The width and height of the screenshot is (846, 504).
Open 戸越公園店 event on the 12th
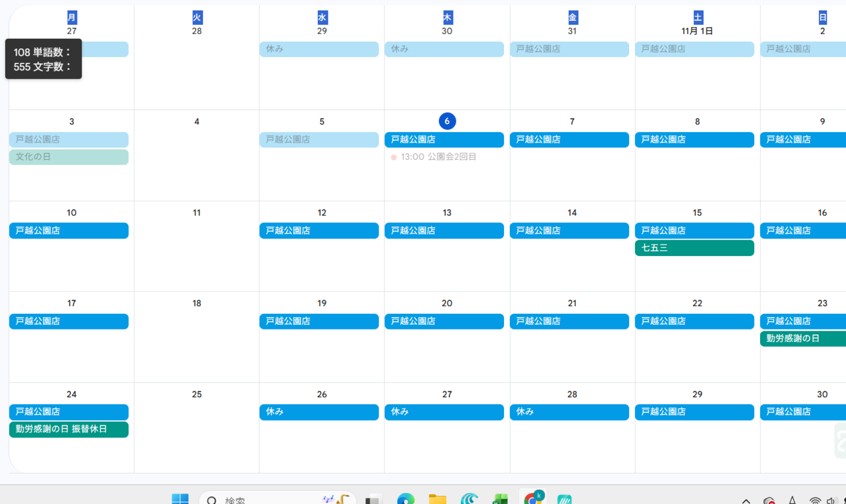click(318, 231)
